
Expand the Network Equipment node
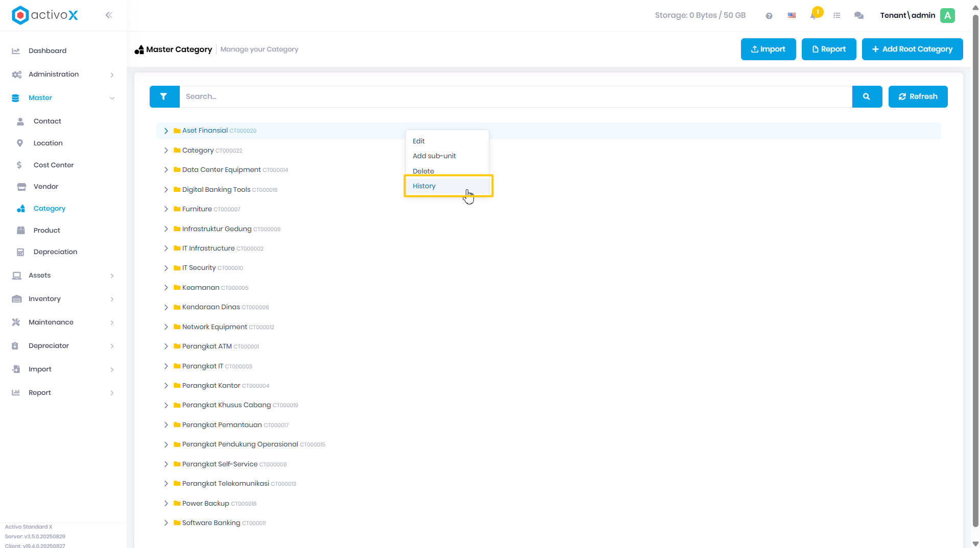pos(166,327)
